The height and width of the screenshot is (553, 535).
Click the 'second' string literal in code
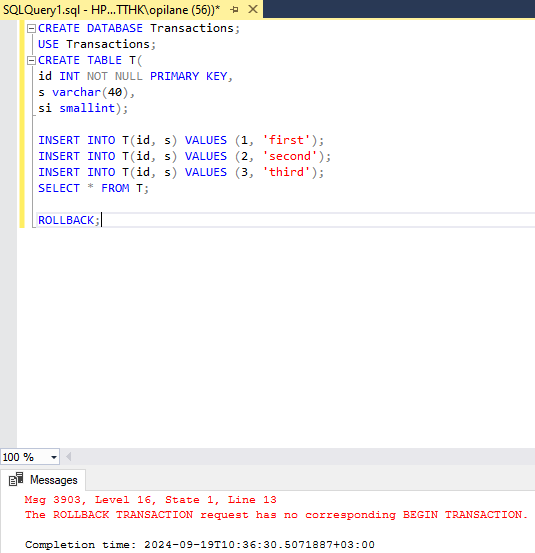(290, 156)
